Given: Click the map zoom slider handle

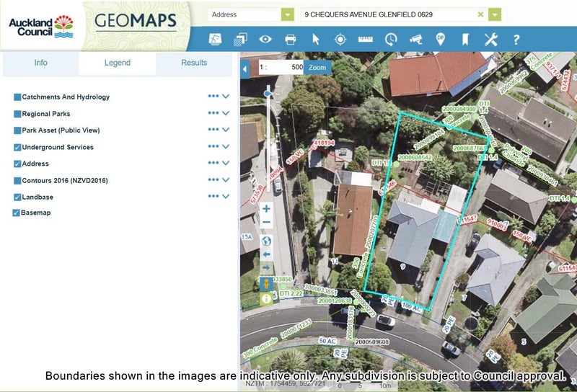Looking at the screenshot, I should click(269, 93).
